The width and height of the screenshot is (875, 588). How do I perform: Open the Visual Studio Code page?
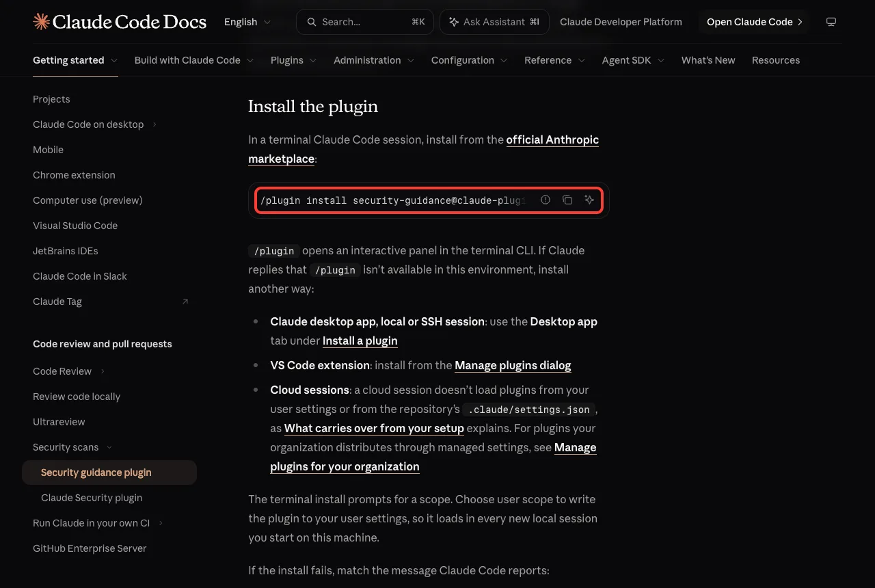(75, 226)
